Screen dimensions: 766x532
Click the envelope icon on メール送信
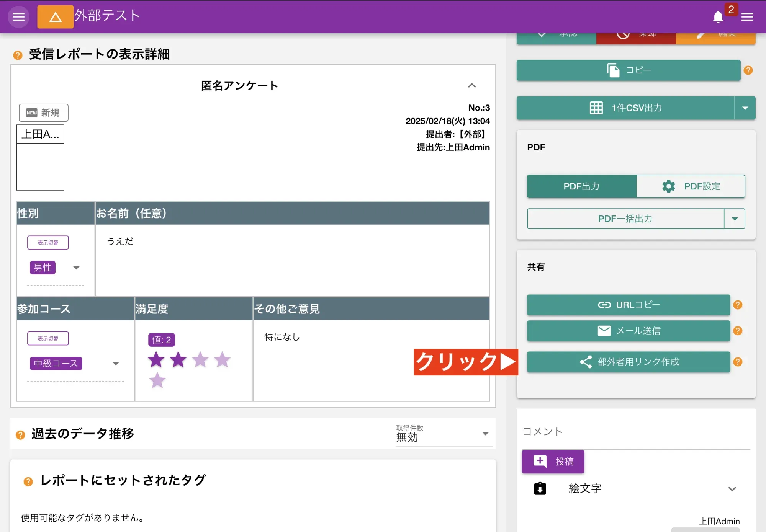(604, 331)
